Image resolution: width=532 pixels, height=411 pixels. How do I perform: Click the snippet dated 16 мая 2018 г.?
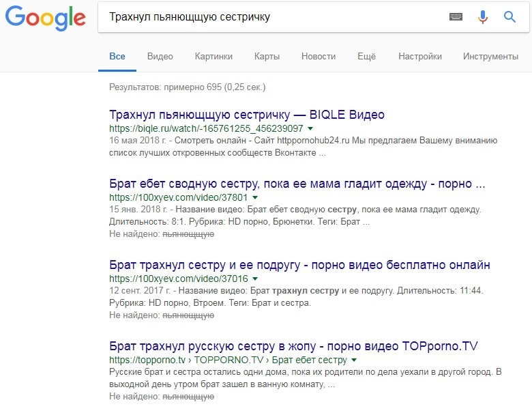304,147
